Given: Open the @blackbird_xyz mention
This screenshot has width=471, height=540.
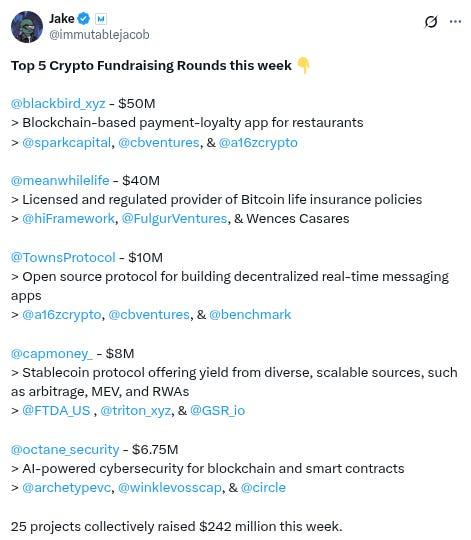Looking at the screenshot, I should (58, 103).
